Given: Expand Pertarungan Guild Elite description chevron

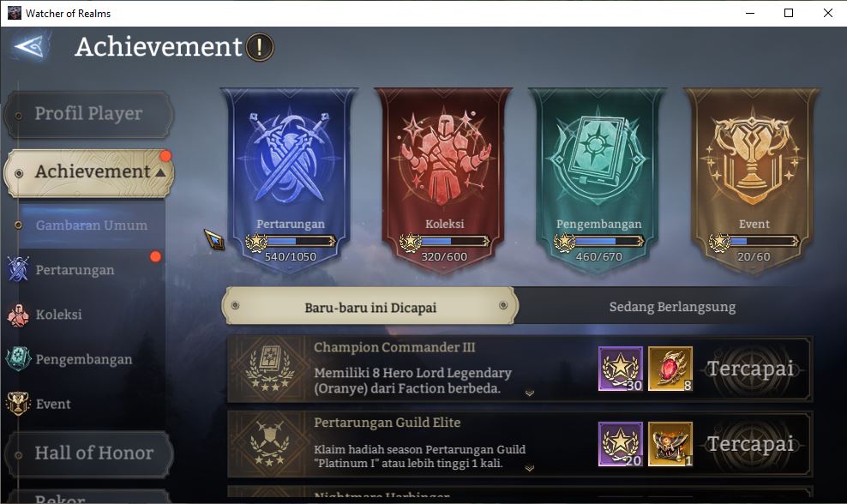Looking at the screenshot, I should click(530, 468).
